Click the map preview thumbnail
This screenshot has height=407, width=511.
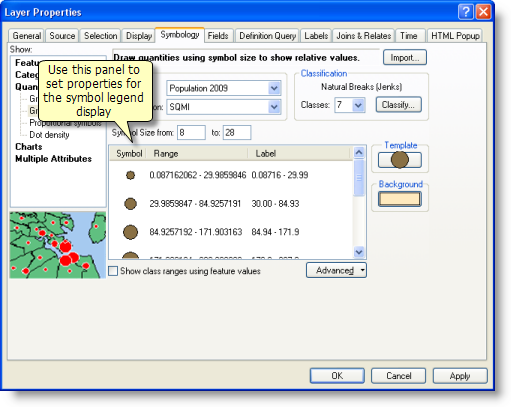click(58, 245)
